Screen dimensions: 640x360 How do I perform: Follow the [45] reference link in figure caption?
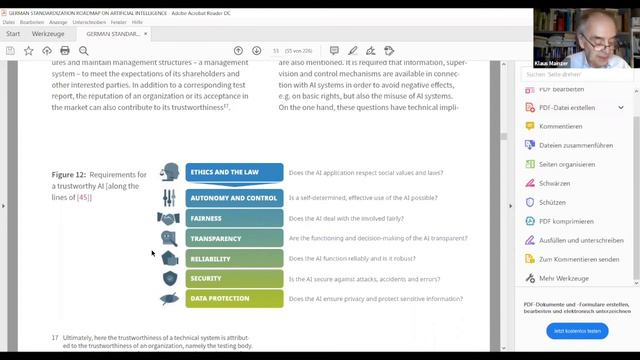[84, 197]
